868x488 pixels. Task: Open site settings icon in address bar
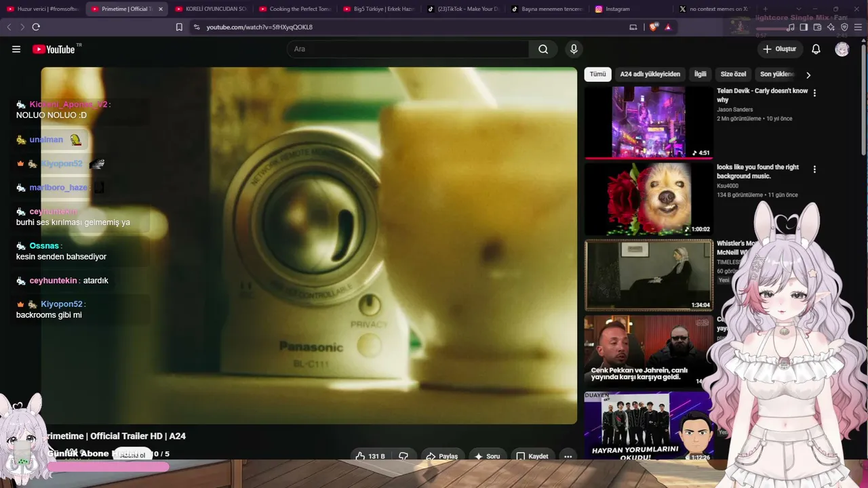pyautogui.click(x=197, y=27)
